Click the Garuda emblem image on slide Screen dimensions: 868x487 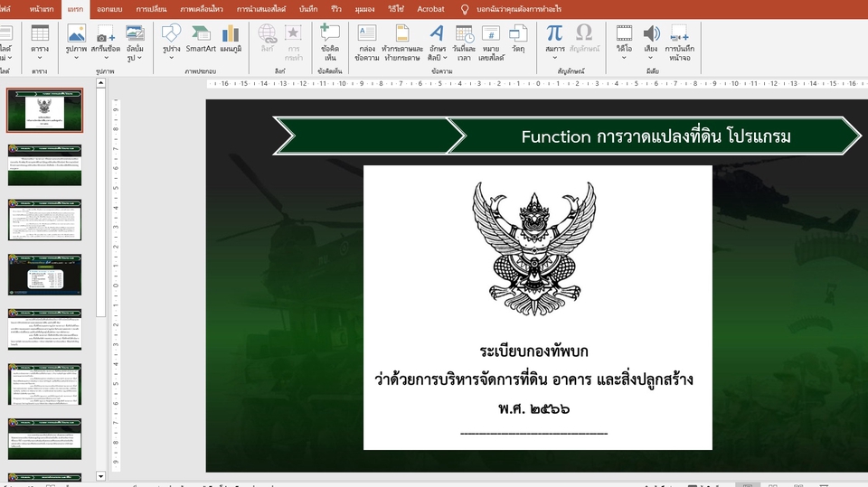tap(534, 249)
